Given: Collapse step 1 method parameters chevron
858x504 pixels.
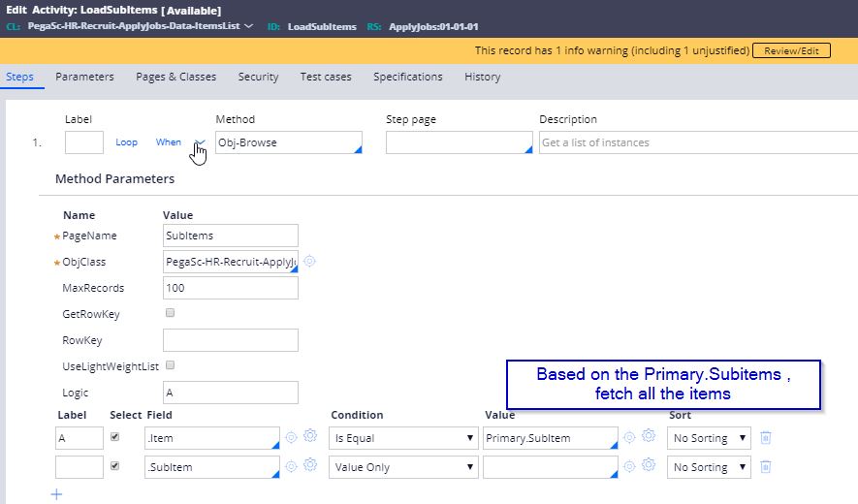Looking at the screenshot, I should (200, 142).
